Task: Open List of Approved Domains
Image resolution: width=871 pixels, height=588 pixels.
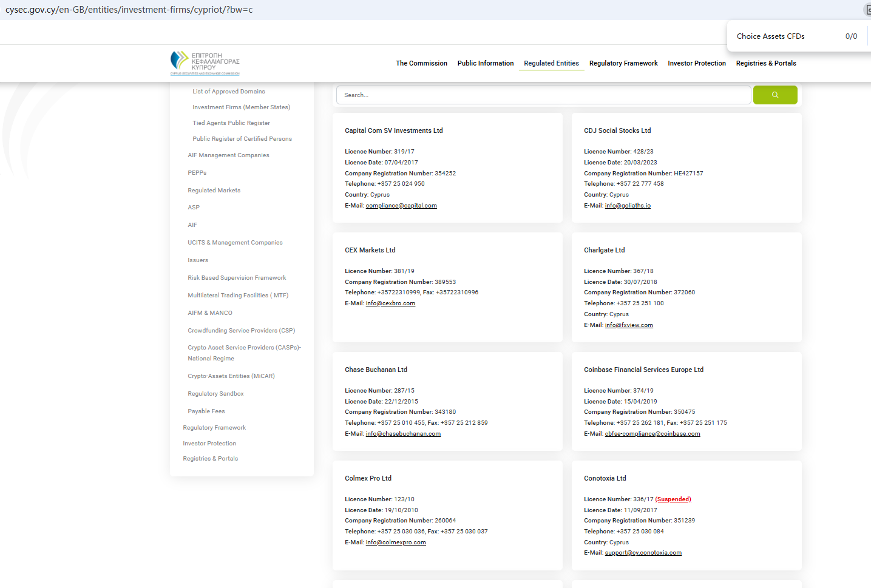Action: [x=229, y=92]
